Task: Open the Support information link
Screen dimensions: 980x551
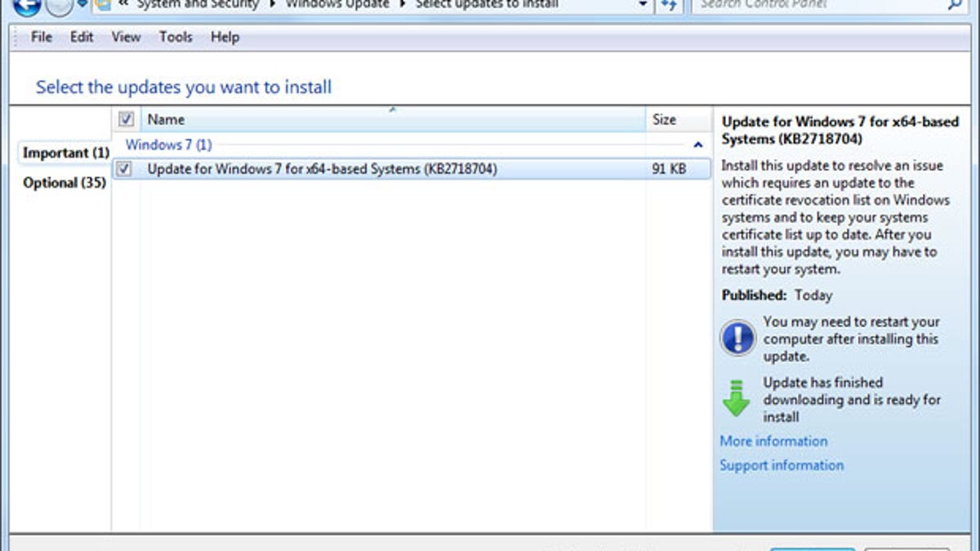Action: pyautogui.click(x=782, y=464)
